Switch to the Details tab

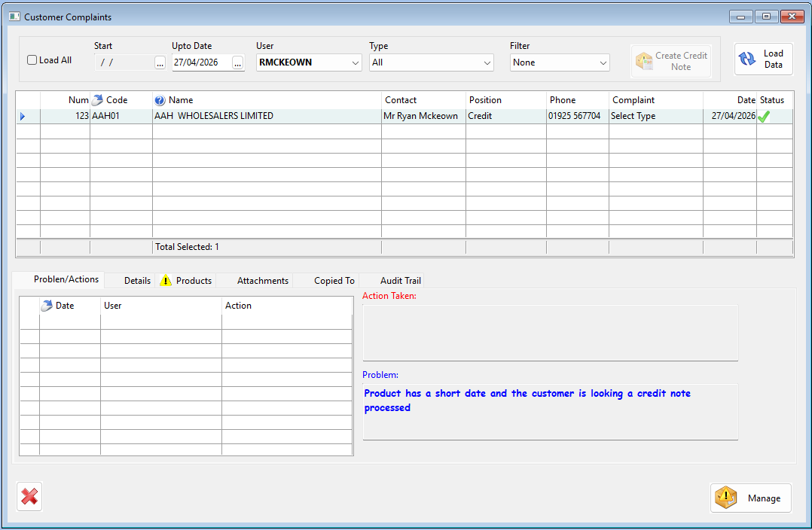point(137,281)
